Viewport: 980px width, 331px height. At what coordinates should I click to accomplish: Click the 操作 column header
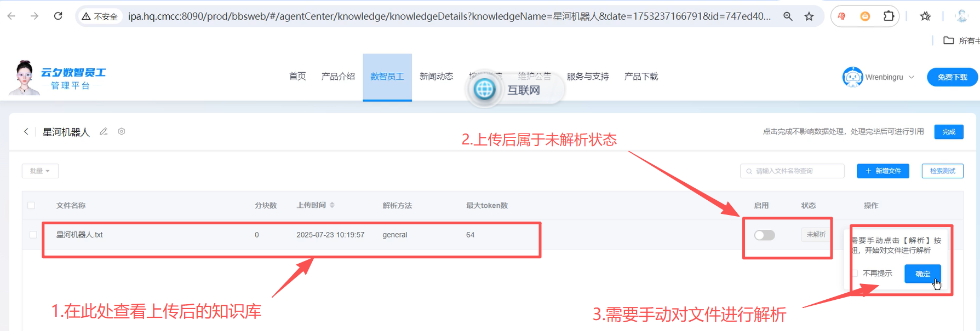click(x=871, y=206)
